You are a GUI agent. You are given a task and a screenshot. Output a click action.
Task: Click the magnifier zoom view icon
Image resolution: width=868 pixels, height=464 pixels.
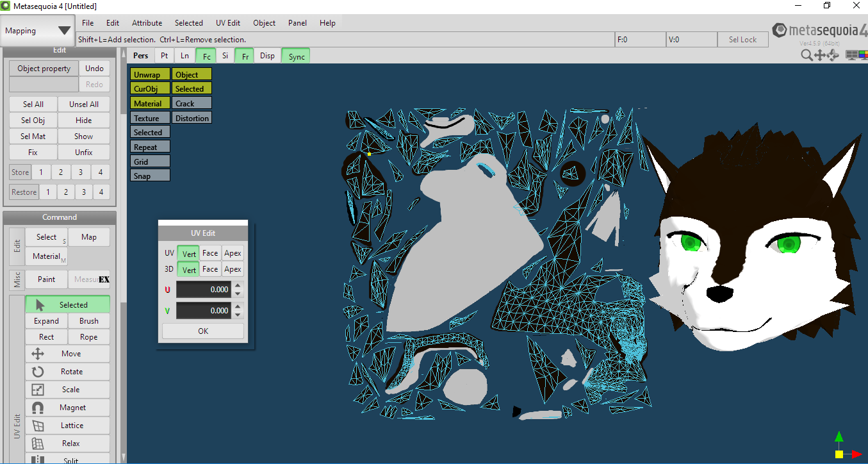click(x=807, y=56)
